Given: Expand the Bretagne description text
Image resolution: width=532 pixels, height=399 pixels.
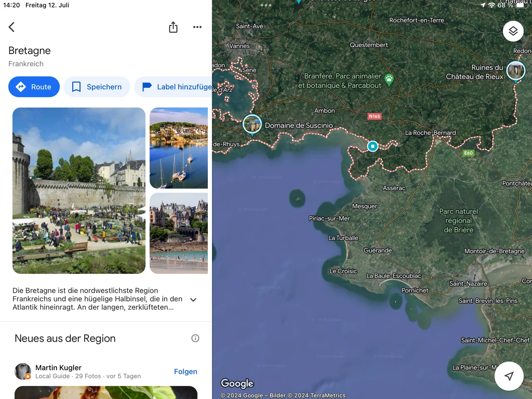Looking at the screenshot, I should (x=193, y=300).
